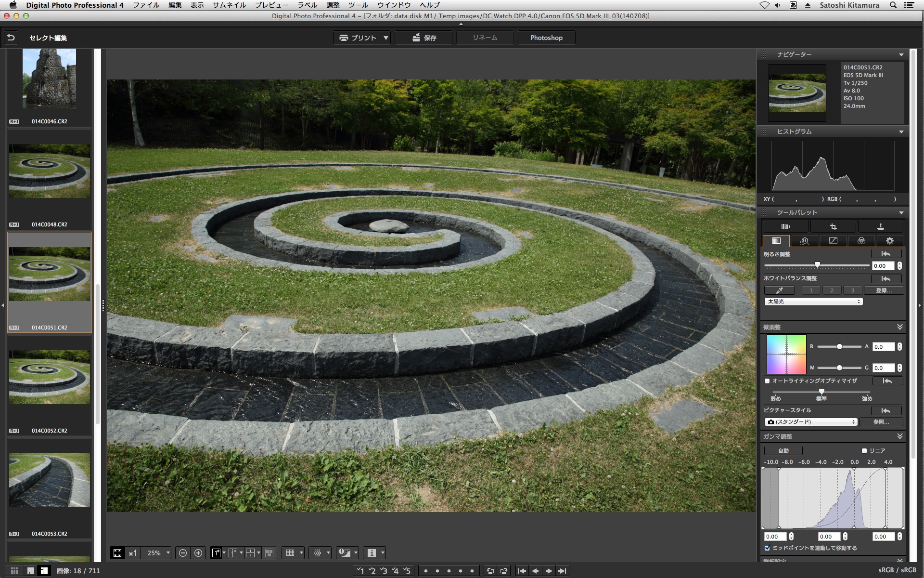This screenshot has height=578, width=924.
Task: Open the 太陽光 white balance dropdown
Action: [x=813, y=302]
